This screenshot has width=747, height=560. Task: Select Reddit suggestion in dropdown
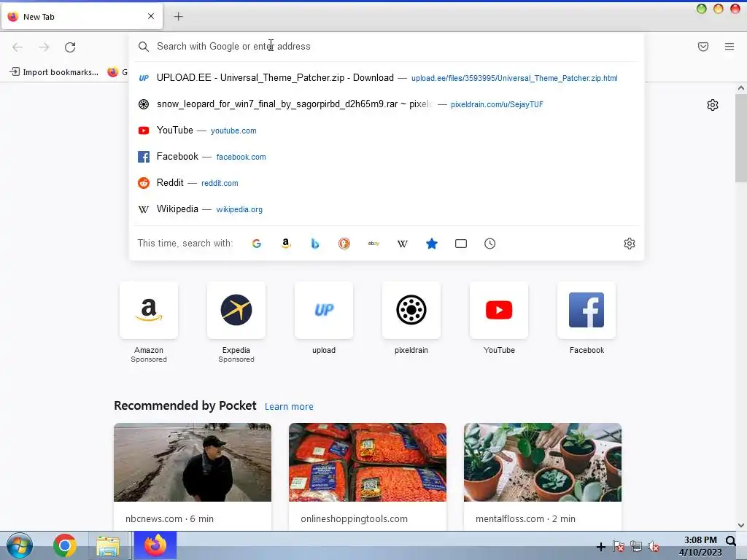386,182
